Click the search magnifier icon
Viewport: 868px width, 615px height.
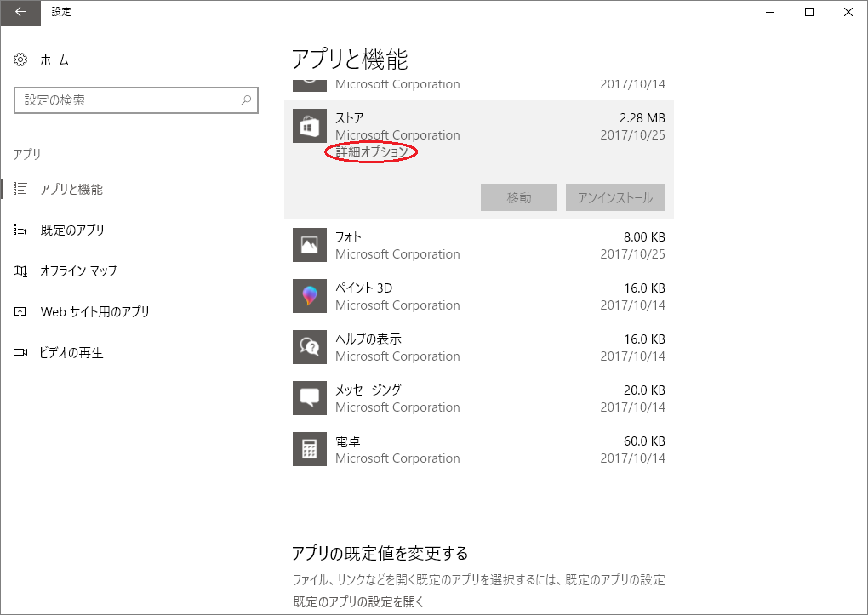(246, 100)
